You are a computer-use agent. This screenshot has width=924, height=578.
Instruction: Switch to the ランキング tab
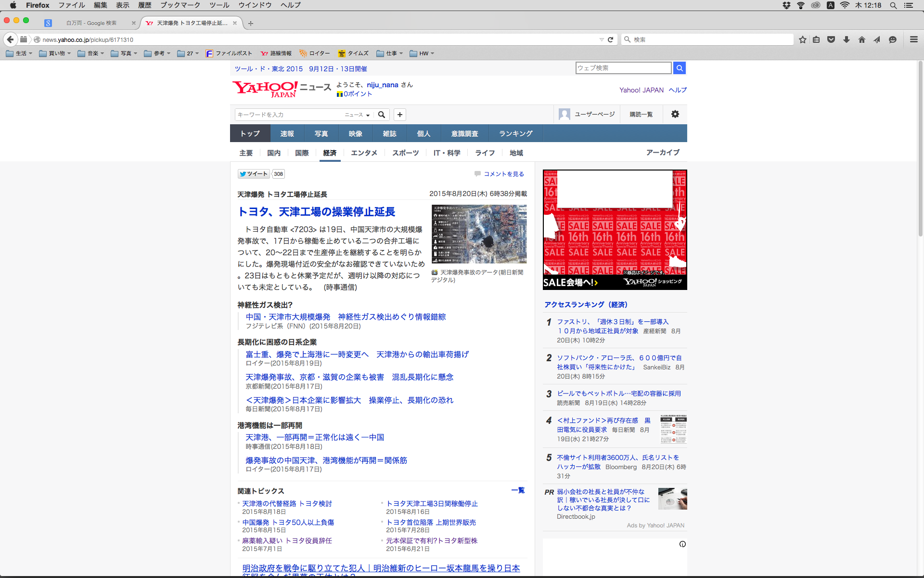point(515,133)
